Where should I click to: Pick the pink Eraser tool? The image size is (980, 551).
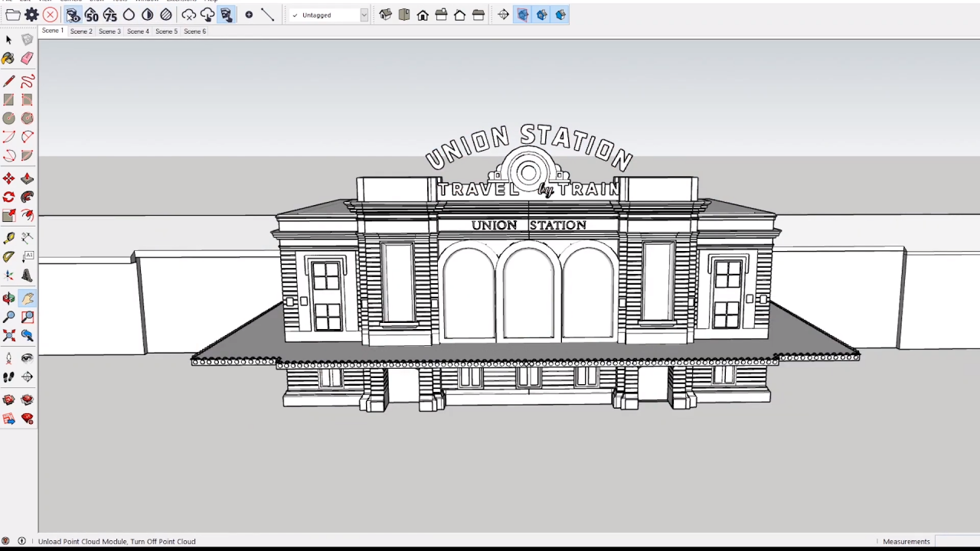27,58
